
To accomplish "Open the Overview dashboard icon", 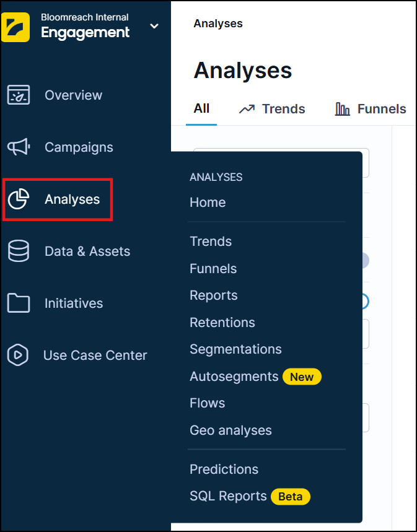I will click(19, 95).
